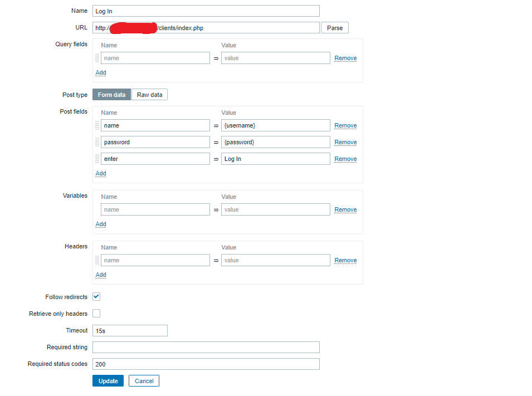Click post field name containing 'password'
This screenshot has height=396, width=532.
pos(155,142)
